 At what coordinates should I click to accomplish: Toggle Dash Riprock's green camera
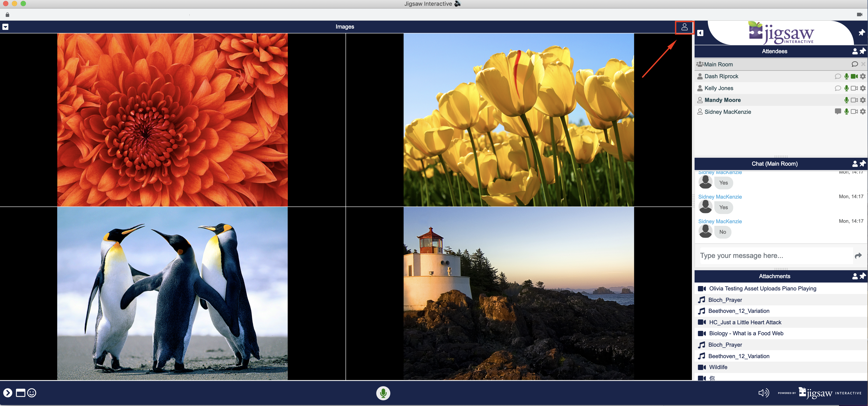coord(854,76)
